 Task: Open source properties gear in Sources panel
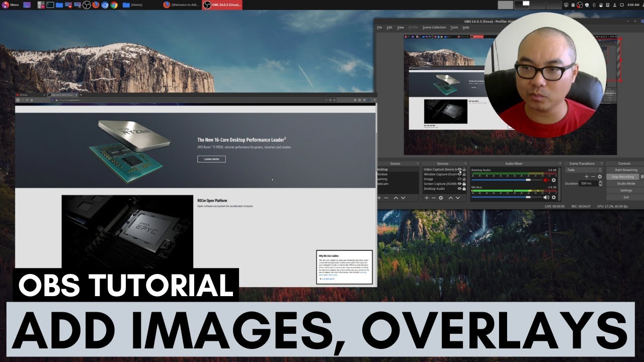pyautogui.click(x=441, y=198)
